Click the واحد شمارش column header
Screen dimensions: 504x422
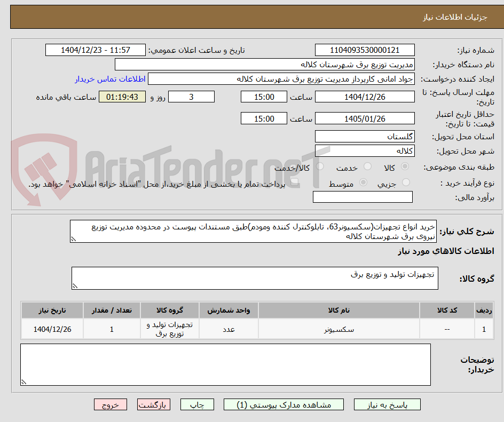click(x=229, y=310)
